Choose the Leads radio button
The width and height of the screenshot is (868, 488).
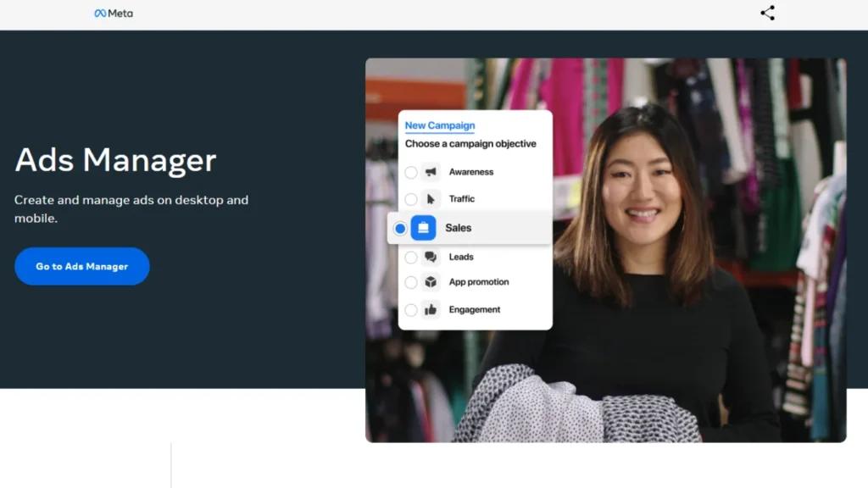[x=411, y=257]
